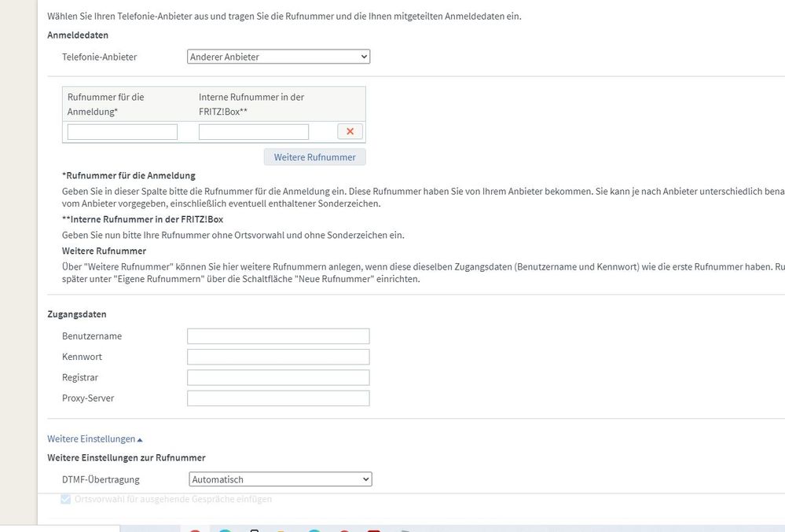
Task: Click the Rufnummer für die Anmeldung input field
Action: 123,131
